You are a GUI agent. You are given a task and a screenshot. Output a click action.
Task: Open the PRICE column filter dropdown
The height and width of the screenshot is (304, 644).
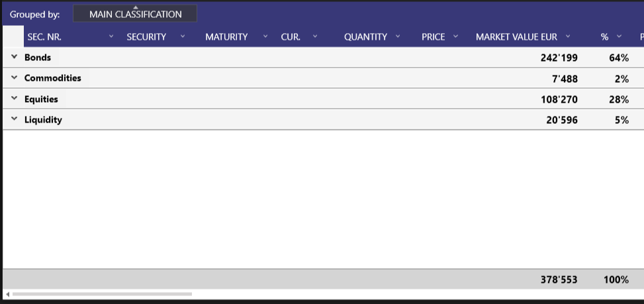[x=455, y=36]
